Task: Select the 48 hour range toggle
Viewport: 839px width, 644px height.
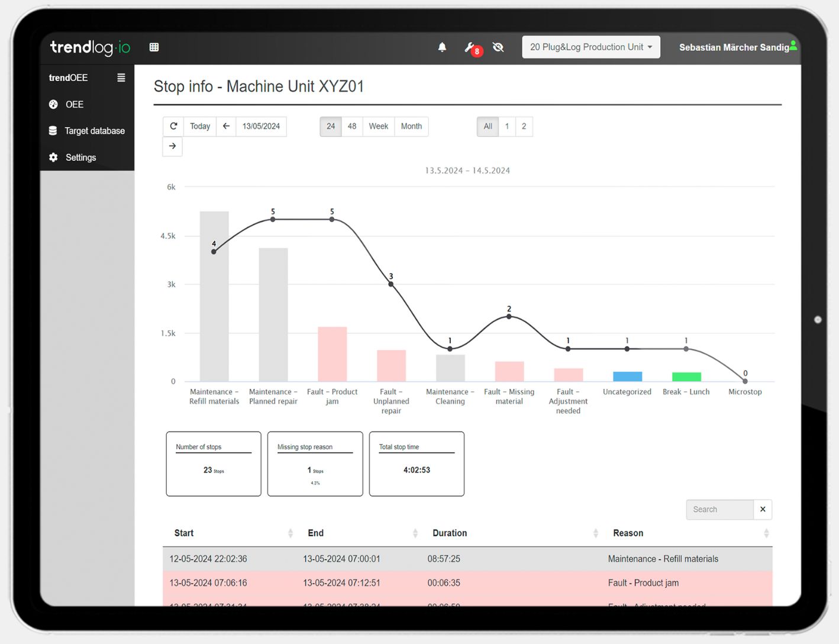Action: pos(352,126)
